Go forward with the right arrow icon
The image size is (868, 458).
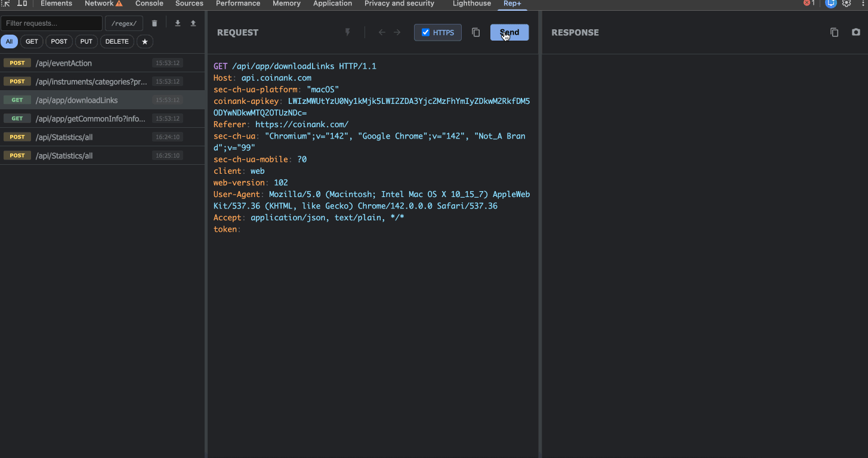click(397, 32)
